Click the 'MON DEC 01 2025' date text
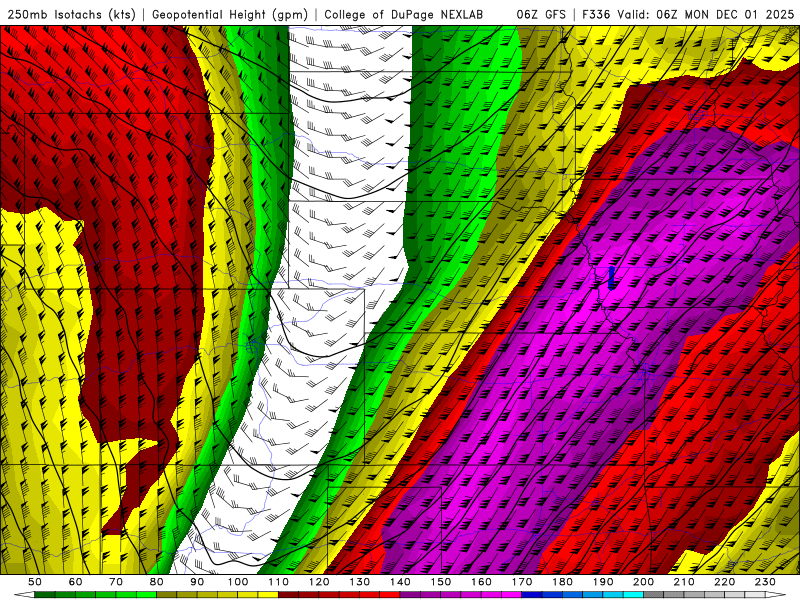This screenshot has width=800, height=600. pos(739,14)
